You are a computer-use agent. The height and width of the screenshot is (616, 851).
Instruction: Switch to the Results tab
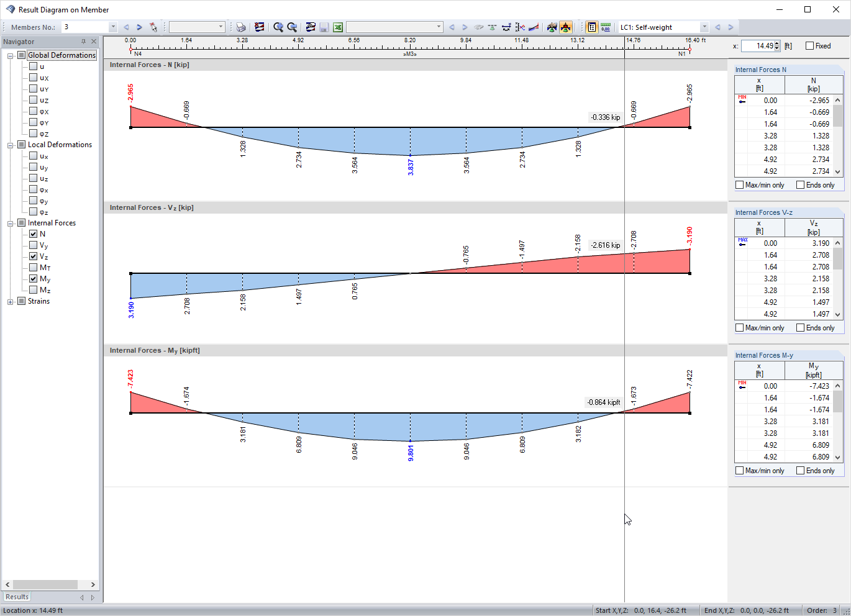16,597
